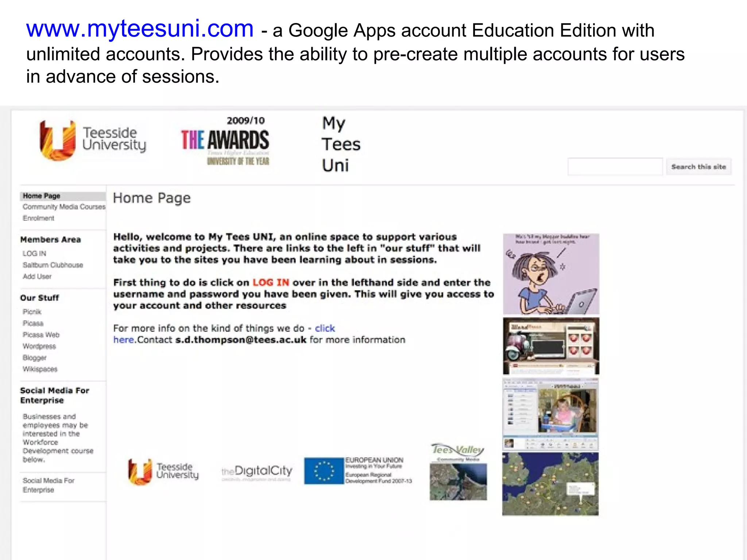
Task: Click the European Regional Development Fund text
Action: click(378, 478)
